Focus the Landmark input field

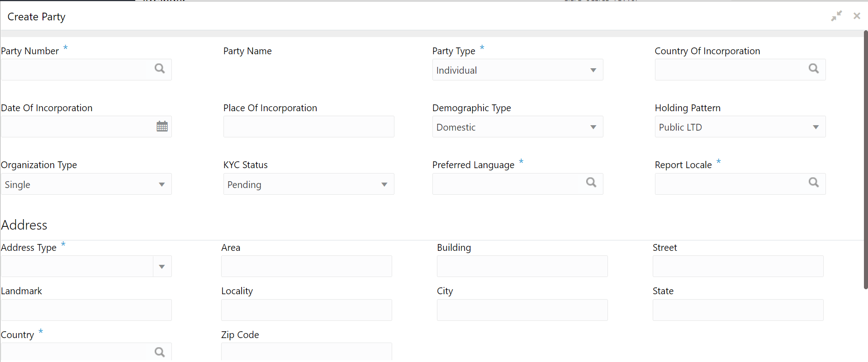pos(86,310)
